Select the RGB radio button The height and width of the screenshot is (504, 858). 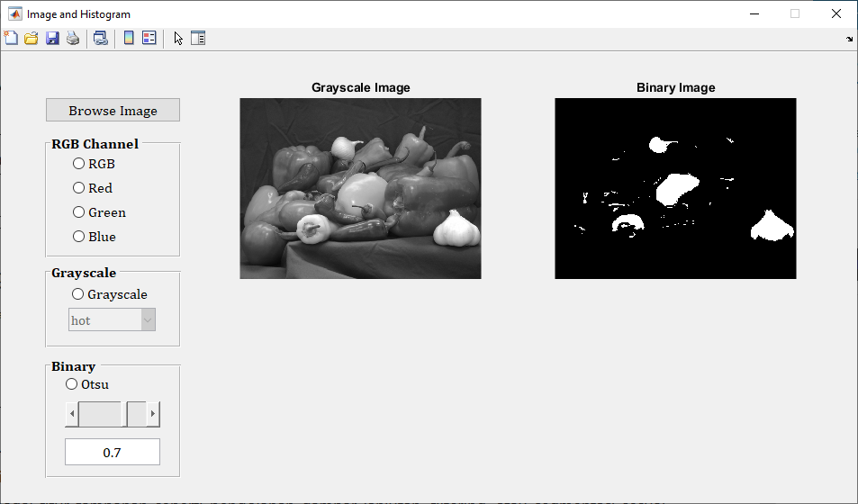click(79, 164)
